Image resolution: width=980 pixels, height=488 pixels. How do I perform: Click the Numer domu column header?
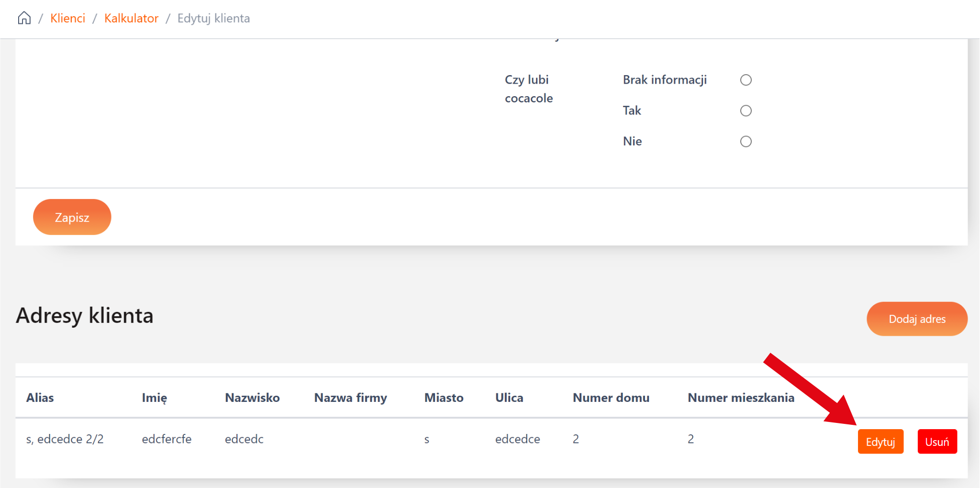pos(611,398)
